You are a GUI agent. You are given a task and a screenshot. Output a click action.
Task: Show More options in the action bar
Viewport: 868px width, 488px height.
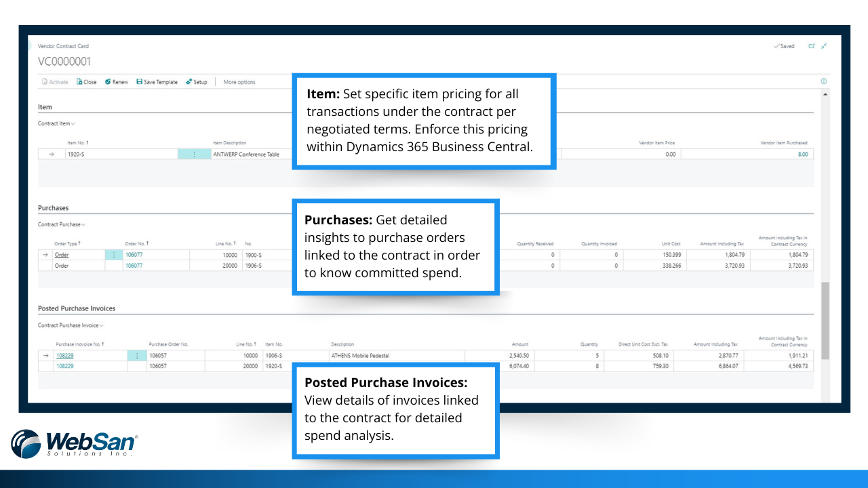239,82
